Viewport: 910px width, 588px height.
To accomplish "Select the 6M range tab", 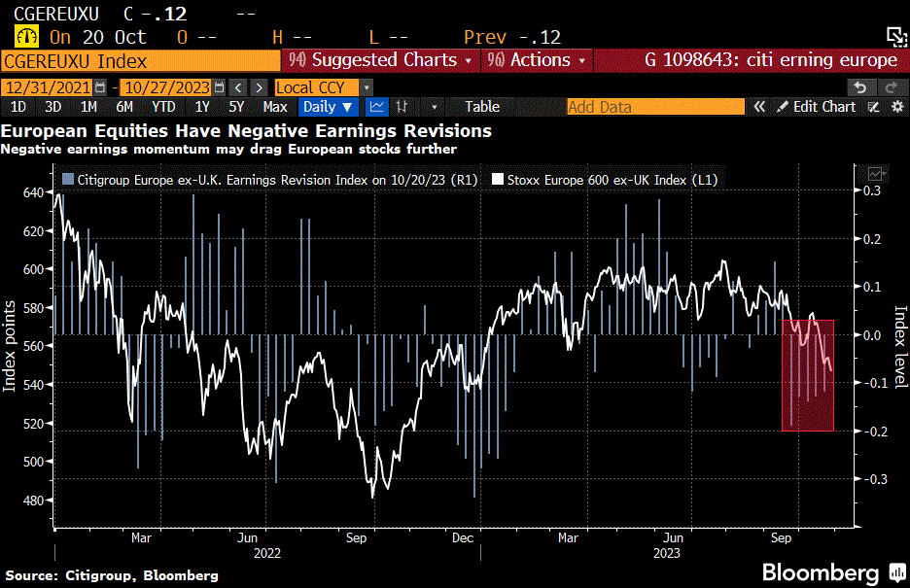I will (124, 107).
